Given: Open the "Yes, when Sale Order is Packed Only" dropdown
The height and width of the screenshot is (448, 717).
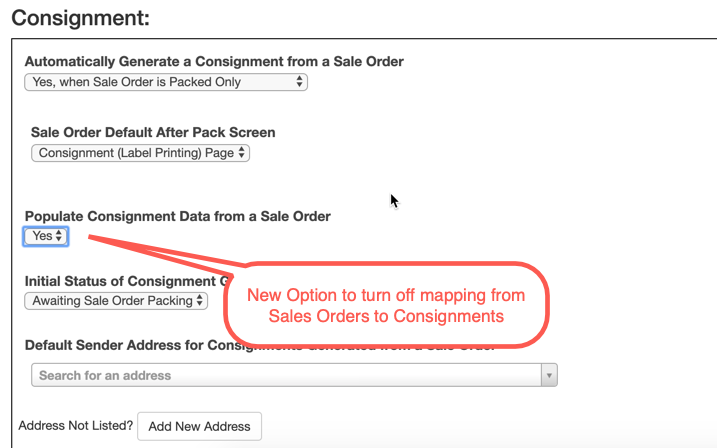Looking at the screenshot, I should [165, 82].
